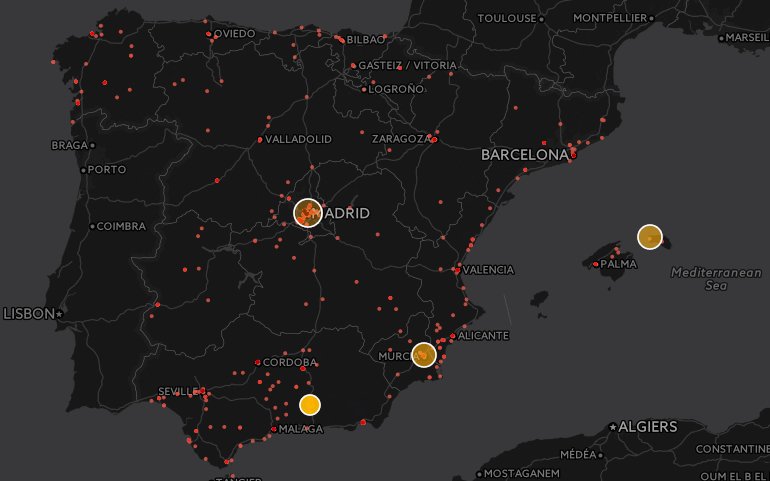The width and height of the screenshot is (770, 481).
Task: Select the cluster marker beside Murcia
Action: click(424, 354)
